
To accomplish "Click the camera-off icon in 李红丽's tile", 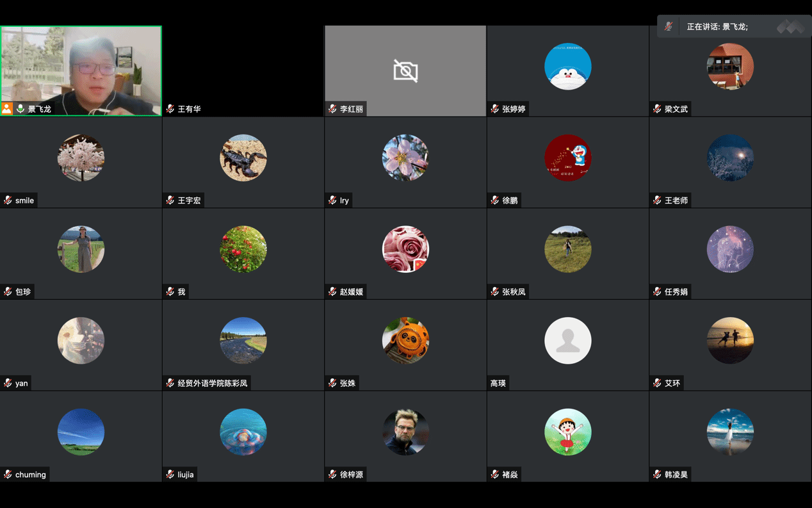I will 405,70.
